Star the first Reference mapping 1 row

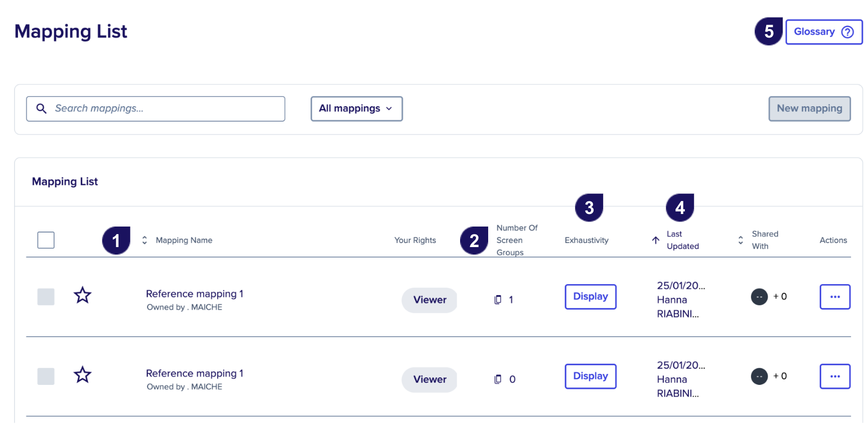pos(82,295)
